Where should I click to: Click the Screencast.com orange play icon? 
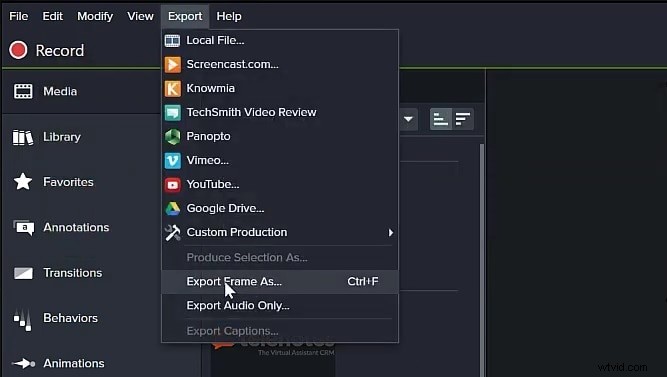pos(173,65)
